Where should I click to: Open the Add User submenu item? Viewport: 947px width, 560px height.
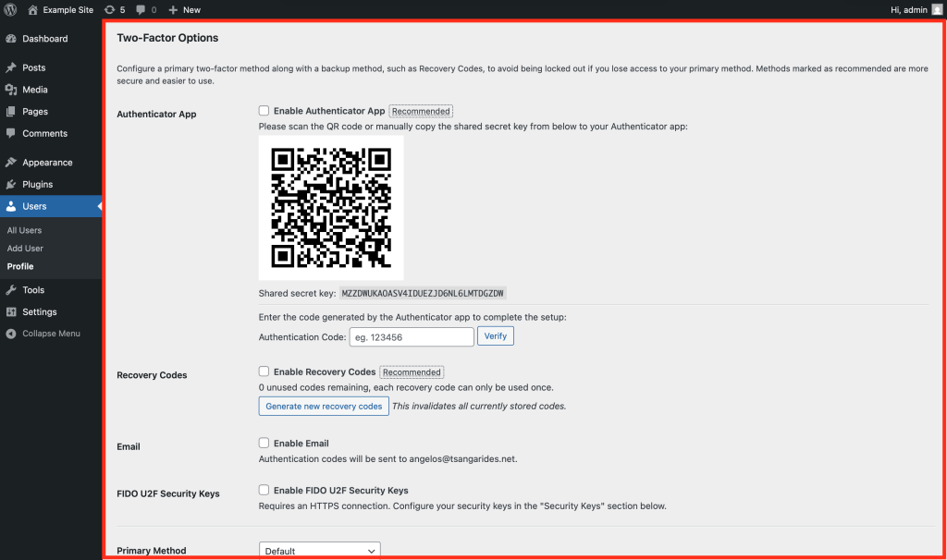pyautogui.click(x=25, y=249)
